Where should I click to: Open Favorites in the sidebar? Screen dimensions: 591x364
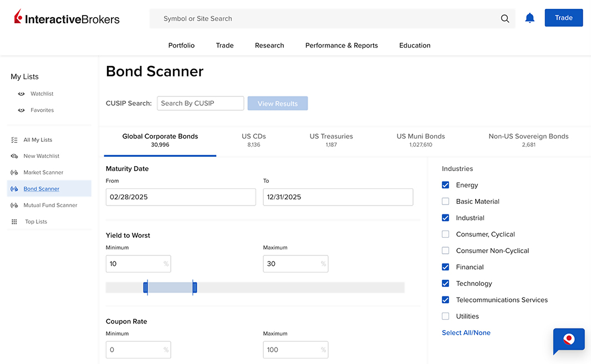tap(41, 110)
